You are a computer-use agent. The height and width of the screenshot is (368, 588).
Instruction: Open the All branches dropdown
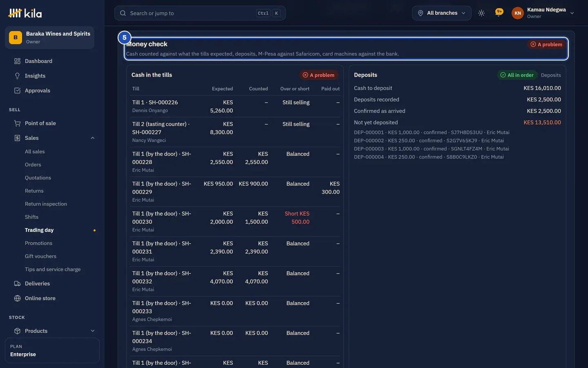(442, 13)
